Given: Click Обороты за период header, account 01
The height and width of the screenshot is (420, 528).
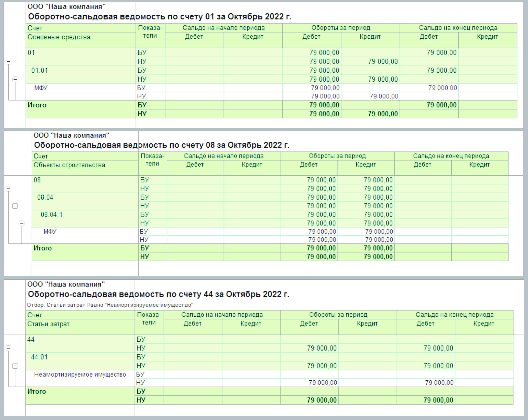Looking at the screenshot, I should tap(341, 28).
